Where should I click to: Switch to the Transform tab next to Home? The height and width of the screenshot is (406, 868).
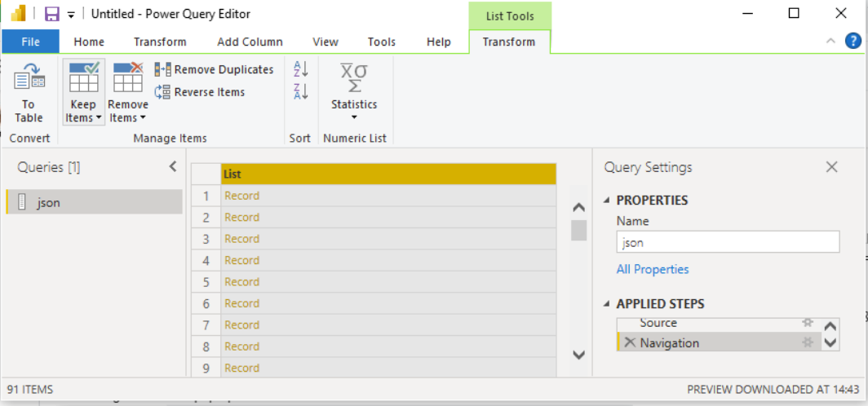[x=160, y=42]
